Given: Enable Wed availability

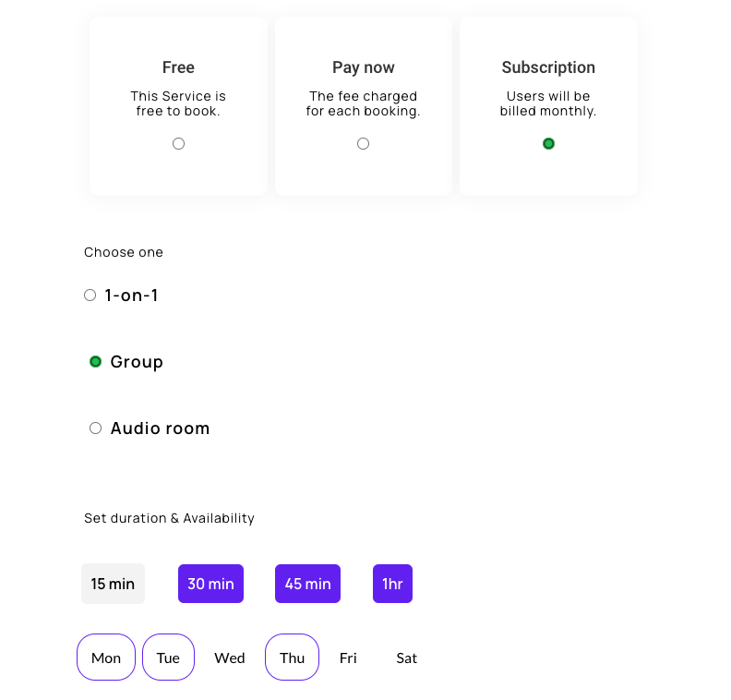Looking at the screenshot, I should (230, 658).
